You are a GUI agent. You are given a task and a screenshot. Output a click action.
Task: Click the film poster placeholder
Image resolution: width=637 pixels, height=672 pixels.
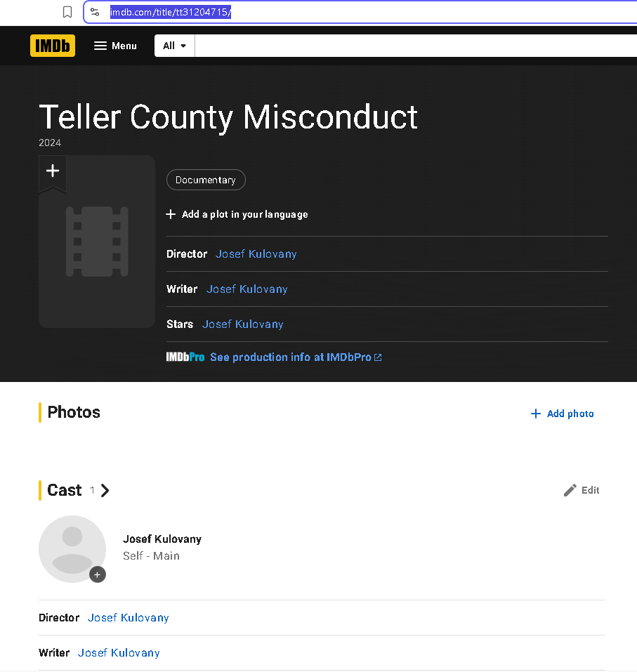click(x=97, y=249)
